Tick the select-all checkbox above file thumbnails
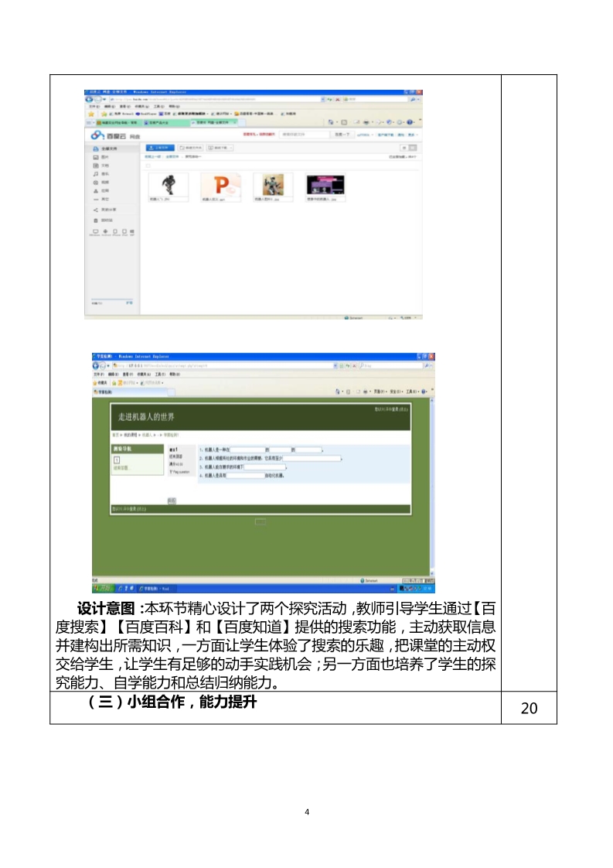 [148, 166]
